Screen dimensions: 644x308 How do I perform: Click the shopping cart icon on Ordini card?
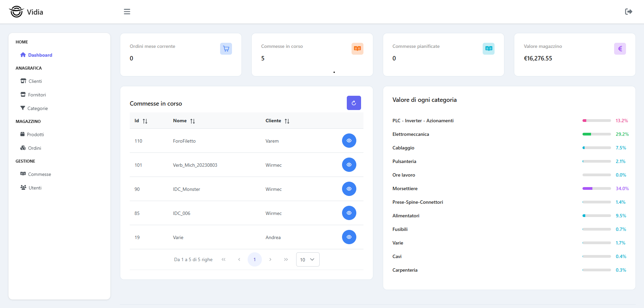pos(226,49)
